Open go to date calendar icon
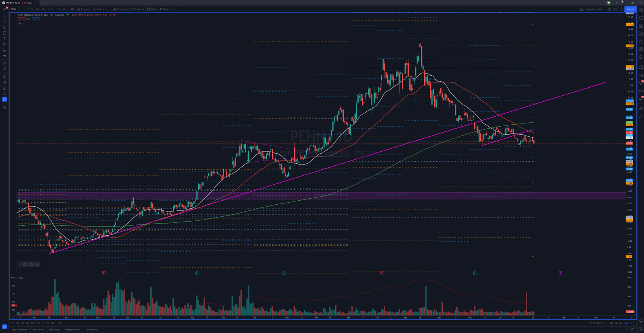This screenshot has height=333, width=644. [x=60, y=323]
